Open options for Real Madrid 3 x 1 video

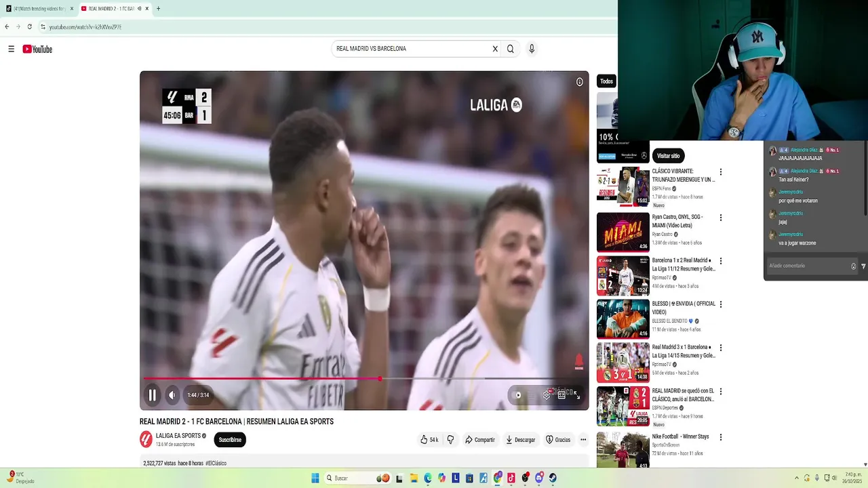tap(721, 348)
